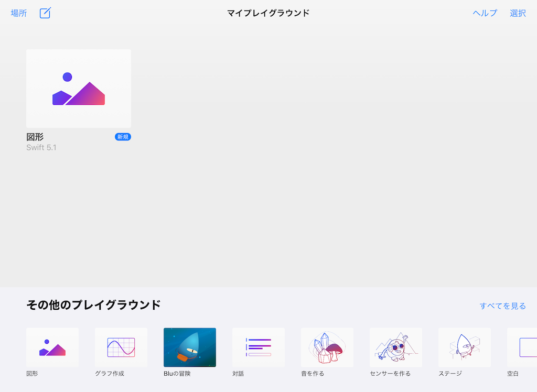Click the ステージ label text

450,374
